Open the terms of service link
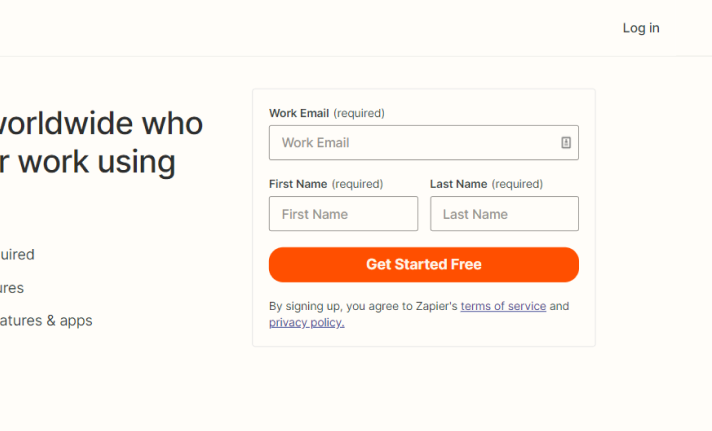 coord(503,306)
